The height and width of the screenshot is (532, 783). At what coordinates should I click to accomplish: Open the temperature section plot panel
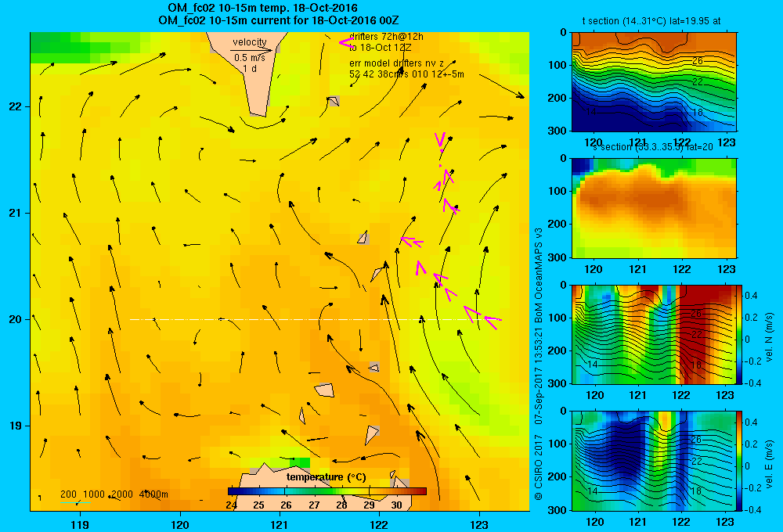654,82
